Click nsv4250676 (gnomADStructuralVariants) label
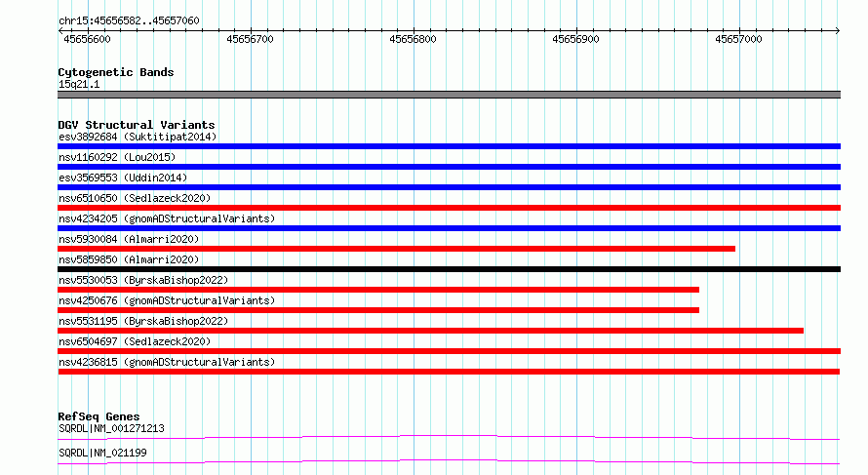 (167, 300)
